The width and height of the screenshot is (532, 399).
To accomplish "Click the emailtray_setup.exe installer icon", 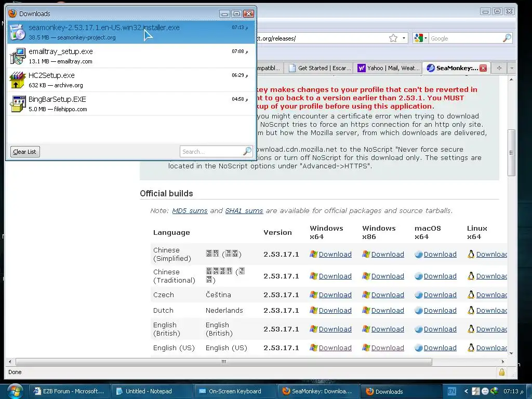I will pos(18,56).
